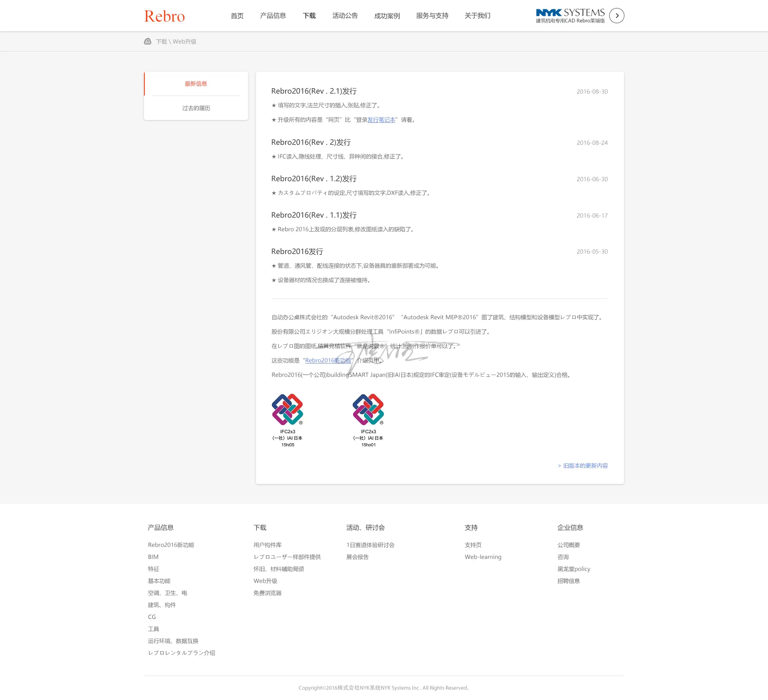
Task: Open 公司概要 footer link
Action: tap(569, 545)
